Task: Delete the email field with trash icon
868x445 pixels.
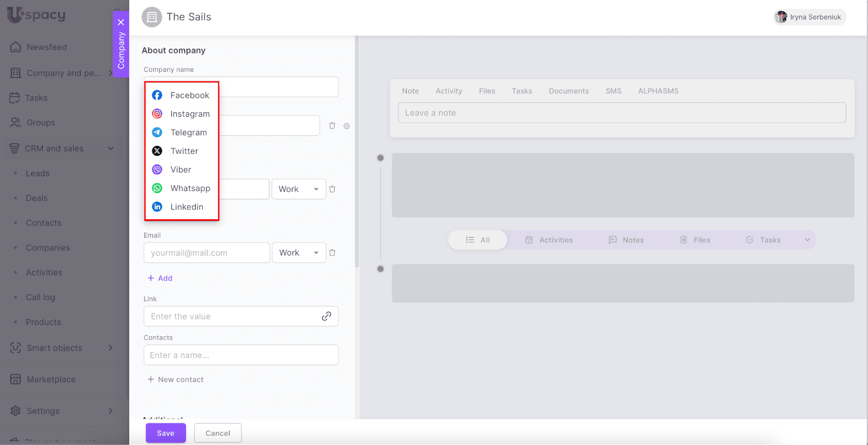Action: pos(333,253)
